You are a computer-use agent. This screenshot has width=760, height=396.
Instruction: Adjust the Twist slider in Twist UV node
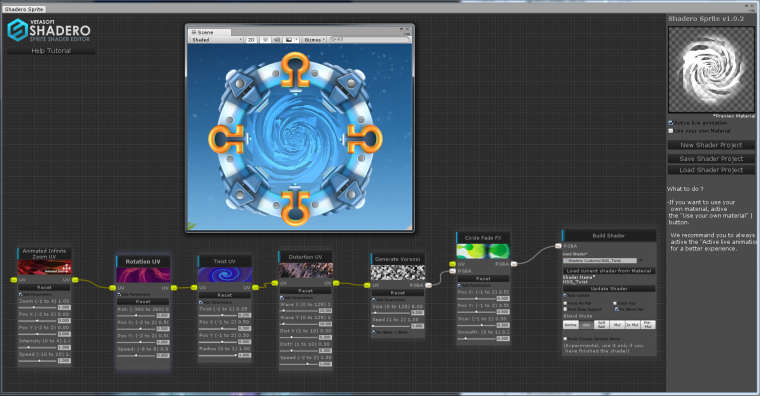click(x=218, y=315)
